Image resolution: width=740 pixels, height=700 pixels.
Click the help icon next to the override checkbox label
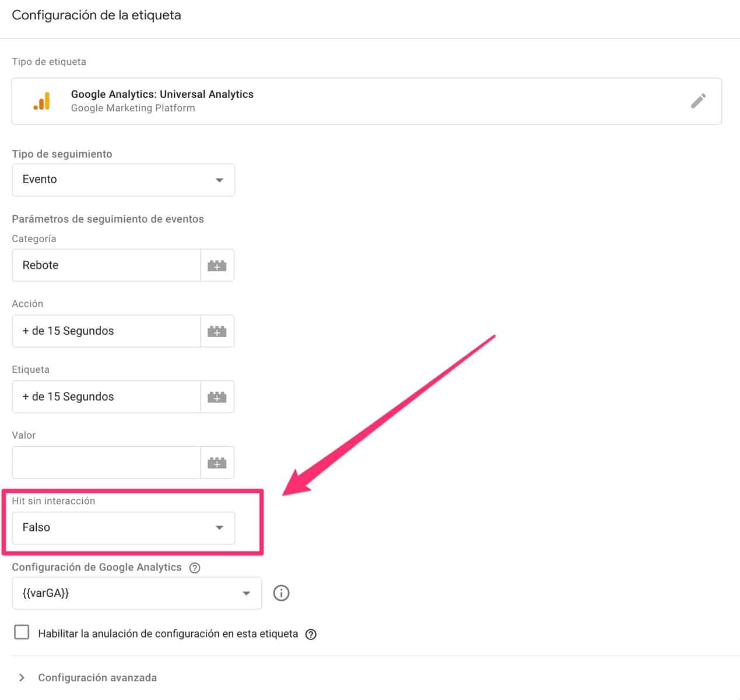click(x=311, y=634)
